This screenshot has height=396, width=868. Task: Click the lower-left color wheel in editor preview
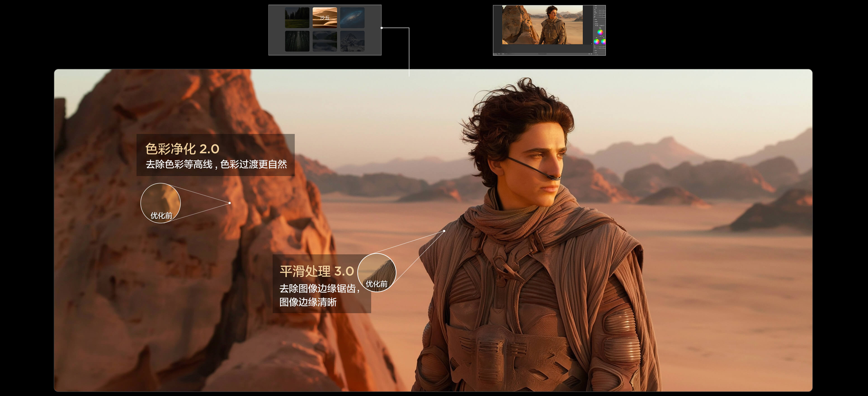click(x=597, y=41)
